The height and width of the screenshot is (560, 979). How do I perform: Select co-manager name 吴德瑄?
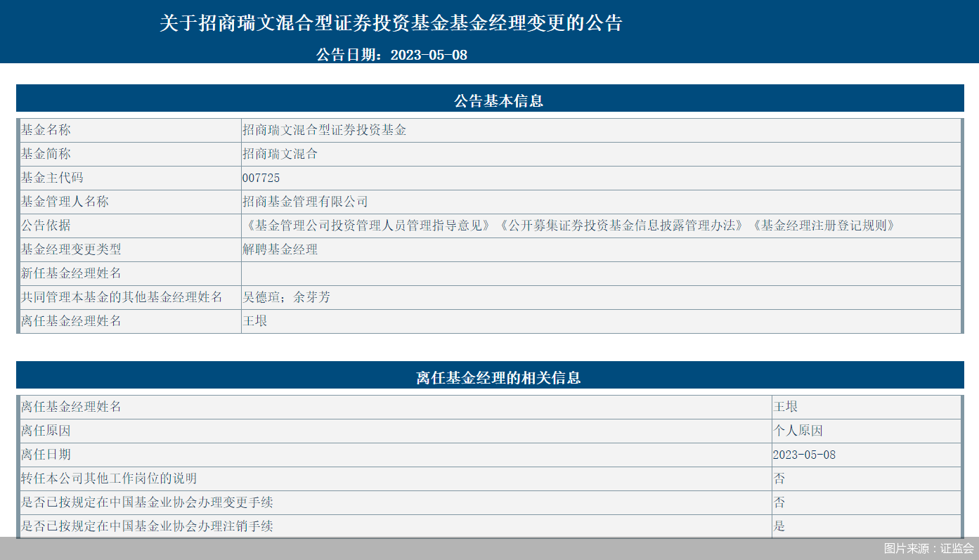click(261, 297)
